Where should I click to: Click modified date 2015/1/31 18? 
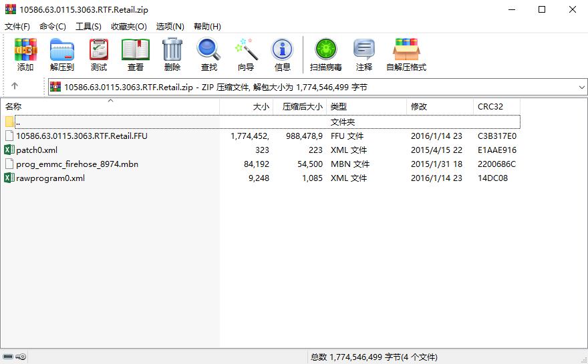point(436,164)
